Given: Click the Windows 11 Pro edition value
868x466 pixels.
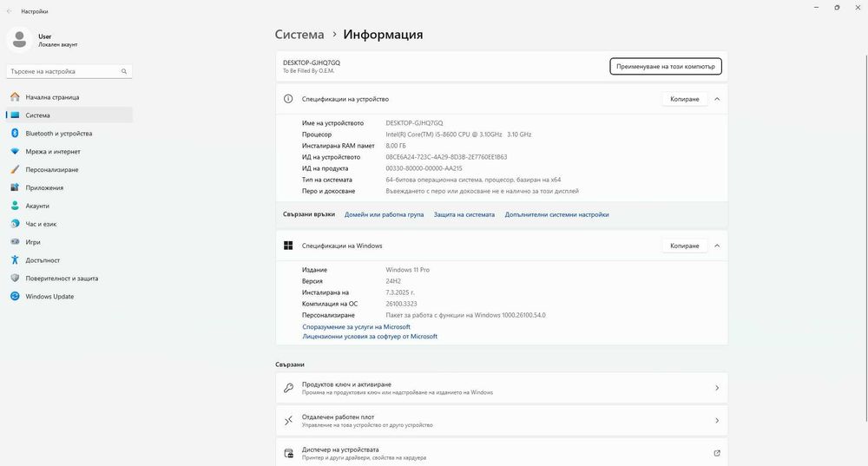Looking at the screenshot, I should point(407,270).
